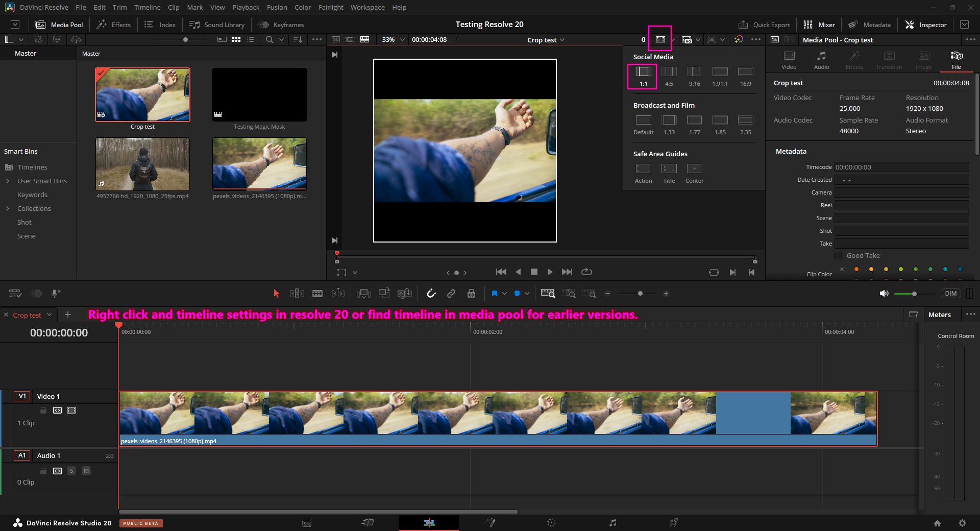980x531 pixels.
Task: Click the position lock icon
Action: tap(471, 294)
